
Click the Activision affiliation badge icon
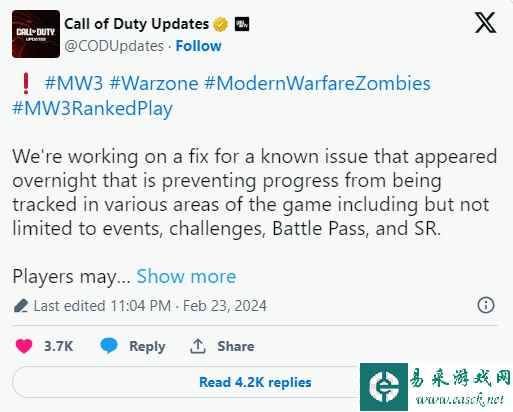coord(242,24)
